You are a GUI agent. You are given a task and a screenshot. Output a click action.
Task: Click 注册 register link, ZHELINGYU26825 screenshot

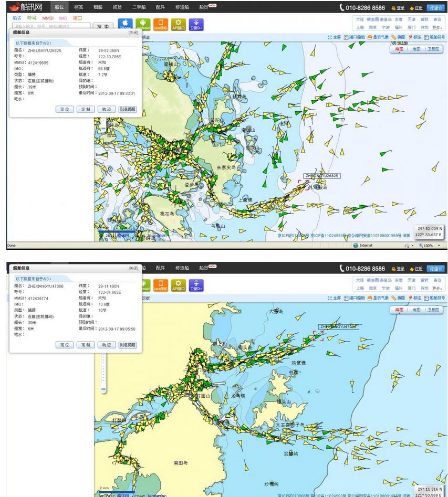(x=416, y=8)
